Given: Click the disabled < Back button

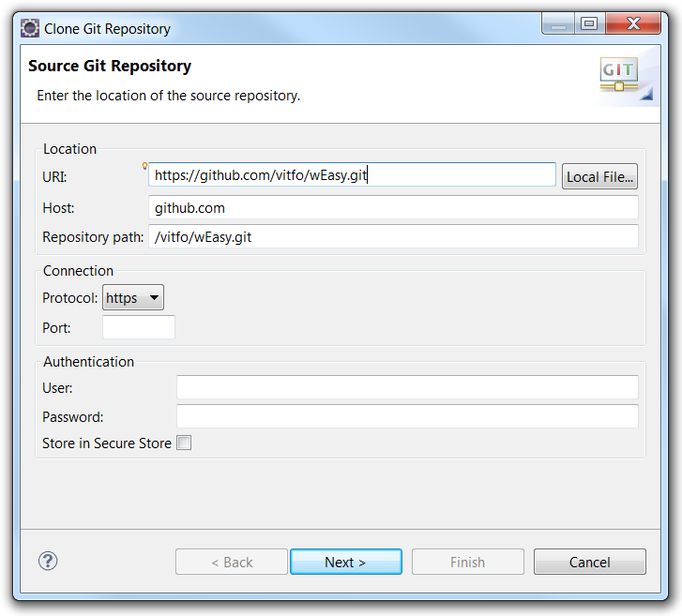Looking at the screenshot, I should [x=232, y=562].
